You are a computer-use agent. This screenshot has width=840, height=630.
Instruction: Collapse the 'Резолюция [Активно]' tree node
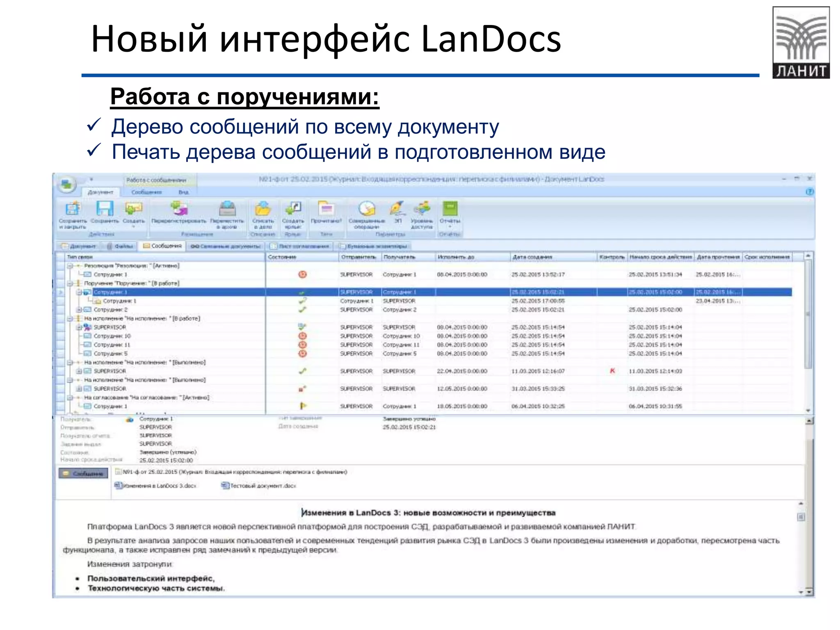(70, 266)
